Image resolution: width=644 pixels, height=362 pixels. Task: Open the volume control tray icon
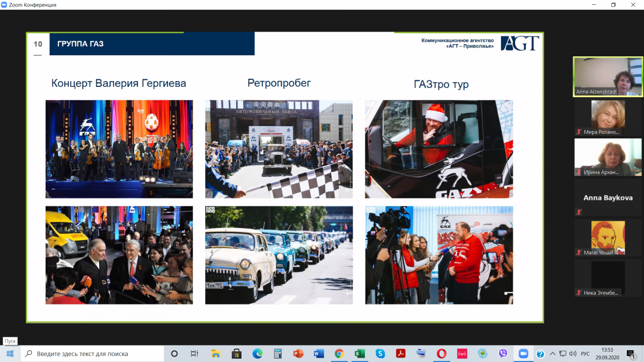coord(572,354)
